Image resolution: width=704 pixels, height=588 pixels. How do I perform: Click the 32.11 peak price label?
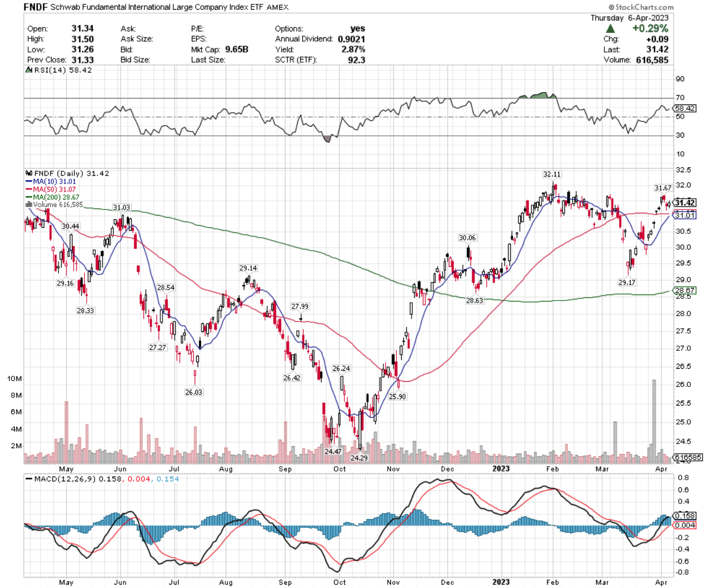552,174
